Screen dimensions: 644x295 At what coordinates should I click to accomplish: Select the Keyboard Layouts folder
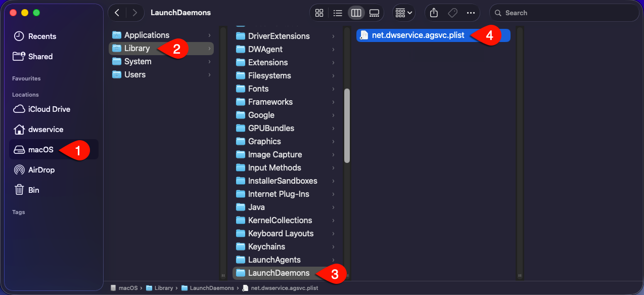coord(286,233)
